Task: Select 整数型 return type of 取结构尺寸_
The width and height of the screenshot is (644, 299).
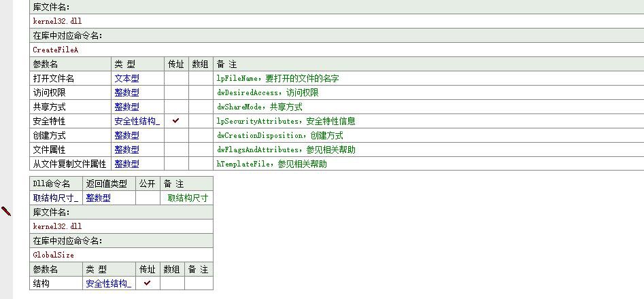Action: (98, 198)
